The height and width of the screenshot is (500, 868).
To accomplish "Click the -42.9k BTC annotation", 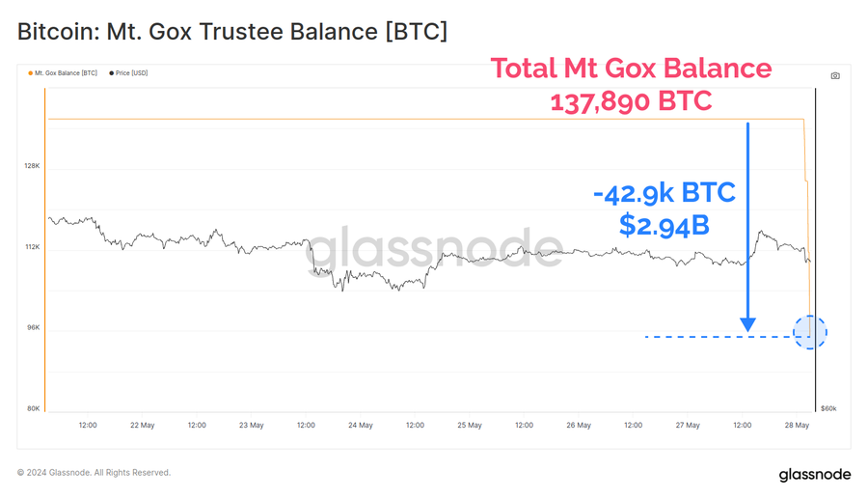I will pyautogui.click(x=665, y=192).
